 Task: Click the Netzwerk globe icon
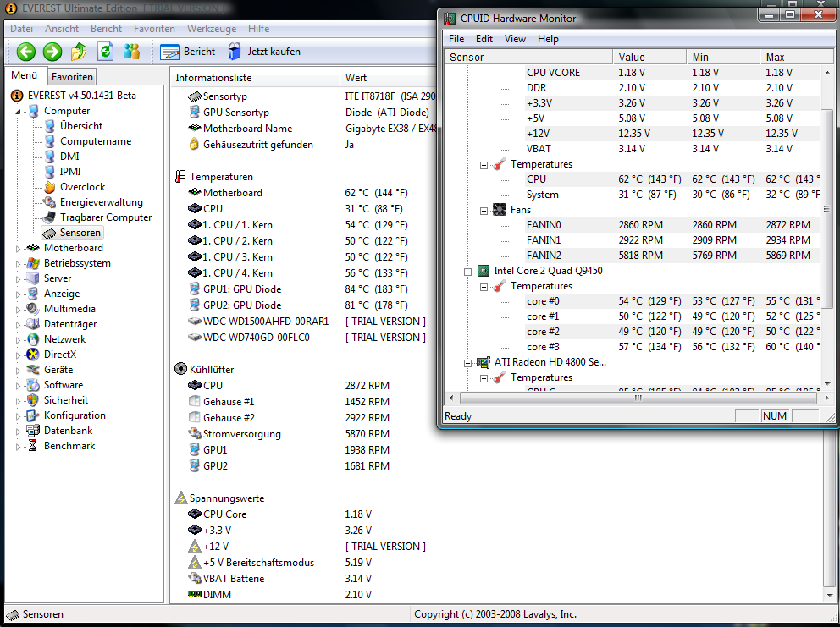click(x=33, y=339)
